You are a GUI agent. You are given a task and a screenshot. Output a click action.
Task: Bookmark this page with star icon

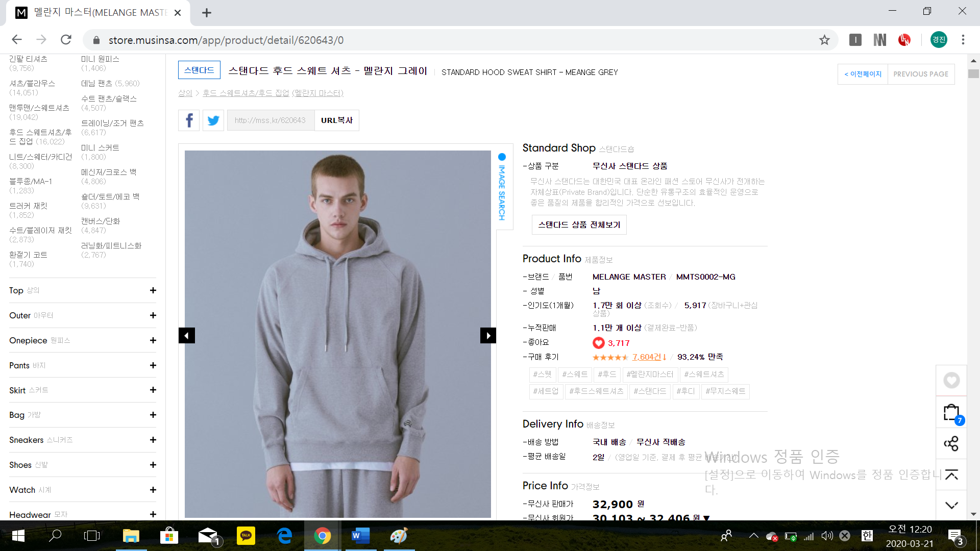pyautogui.click(x=824, y=40)
